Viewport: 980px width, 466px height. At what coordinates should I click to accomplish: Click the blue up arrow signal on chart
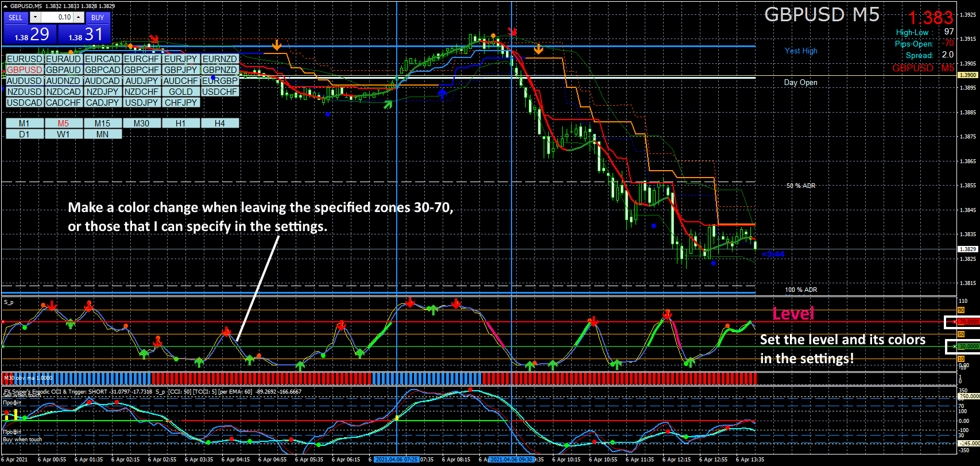click(x=443, y=93)
